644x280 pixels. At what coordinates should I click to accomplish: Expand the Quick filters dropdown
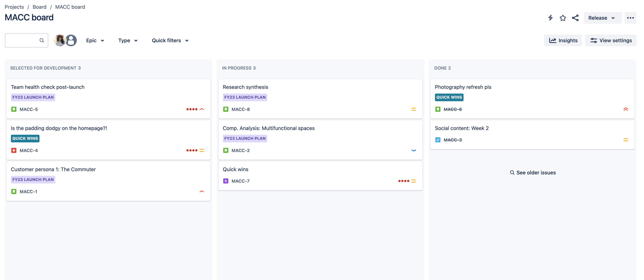(x=170, y=40)
